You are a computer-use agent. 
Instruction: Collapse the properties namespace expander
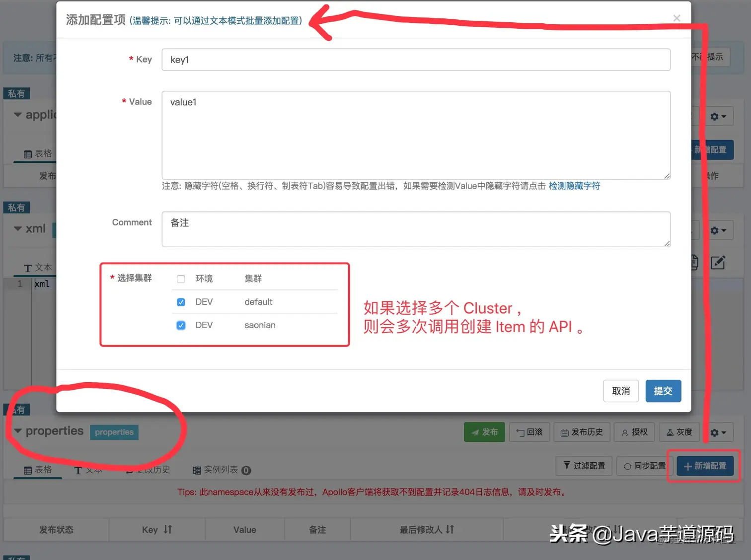pos(18,431)
